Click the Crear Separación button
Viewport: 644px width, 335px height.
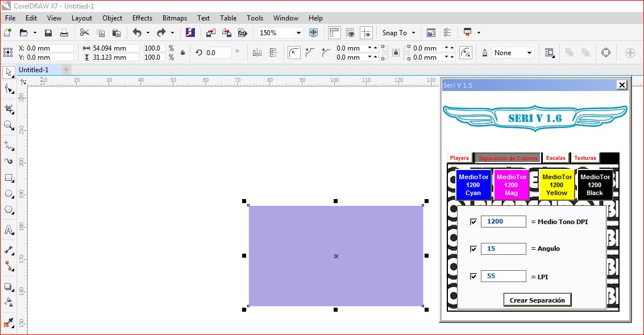537,300
